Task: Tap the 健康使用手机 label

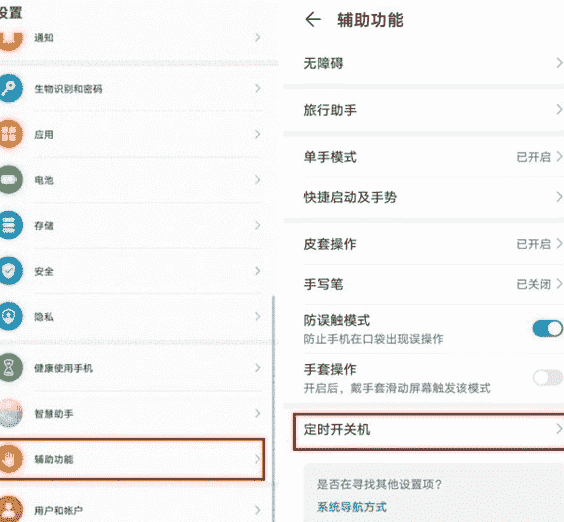Action: point(63,368)
